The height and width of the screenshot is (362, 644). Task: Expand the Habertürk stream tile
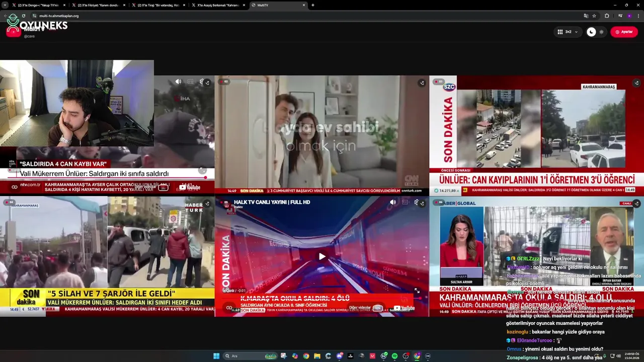(x=207, y=204)
